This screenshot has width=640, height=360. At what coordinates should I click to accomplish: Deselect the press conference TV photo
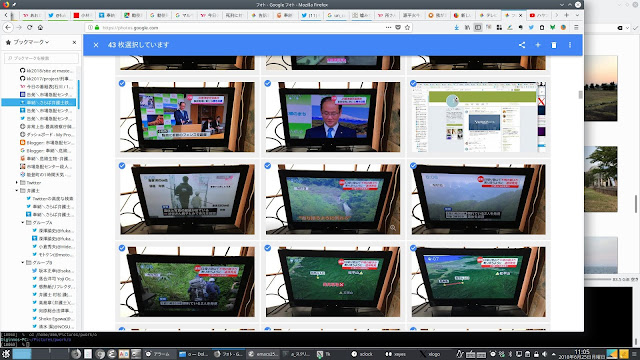coord(122,83)
